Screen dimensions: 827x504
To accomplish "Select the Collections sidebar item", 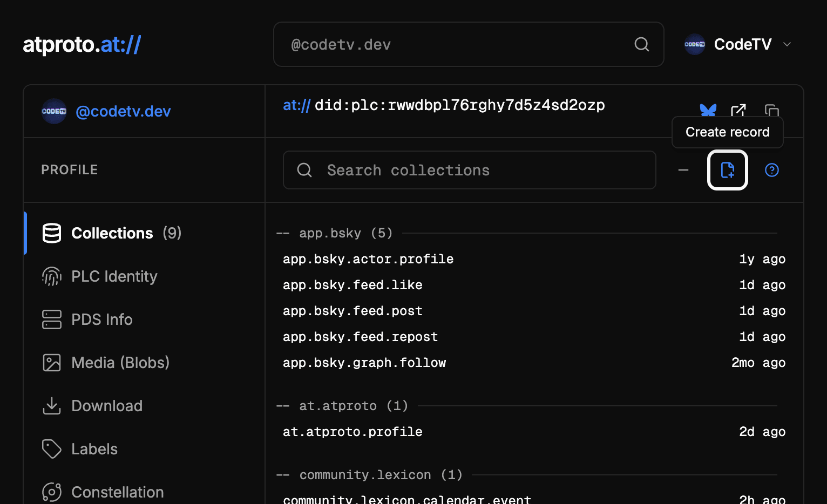I will (144, 233).
